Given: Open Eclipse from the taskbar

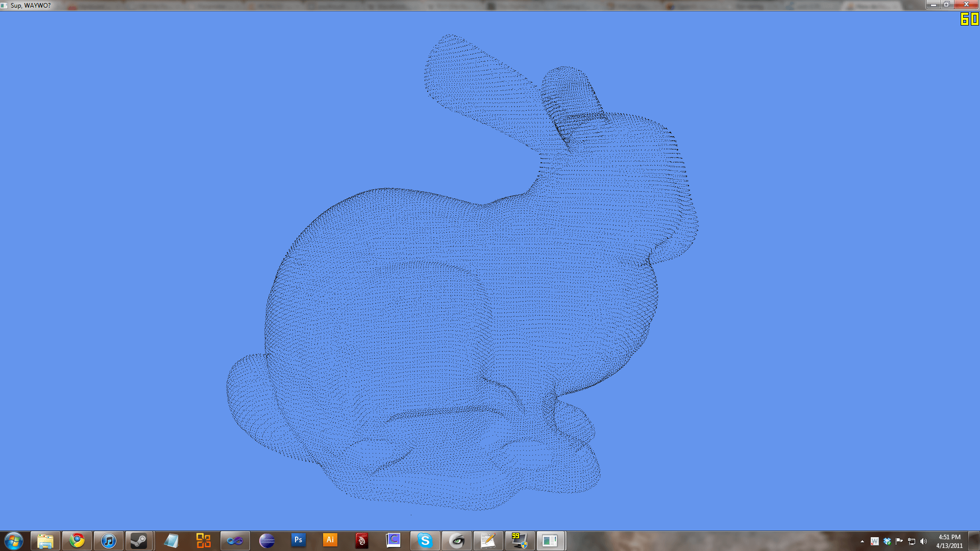Looking at the screenshot, I should pos(266,541).
